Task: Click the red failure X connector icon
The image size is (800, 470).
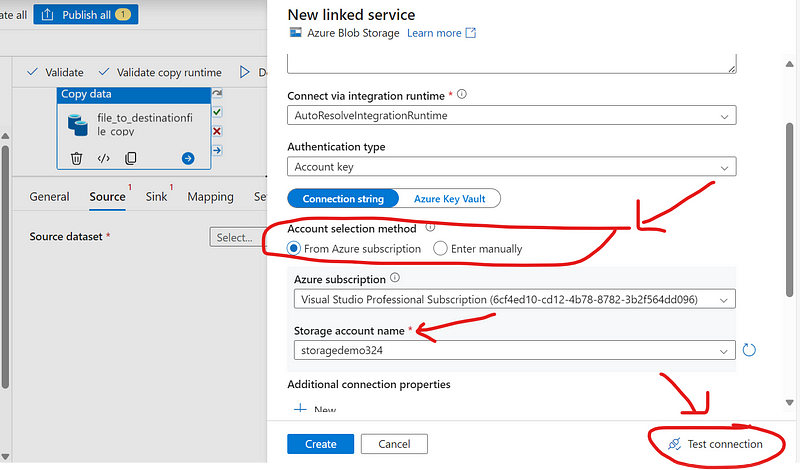Action: tap(217, 131)
